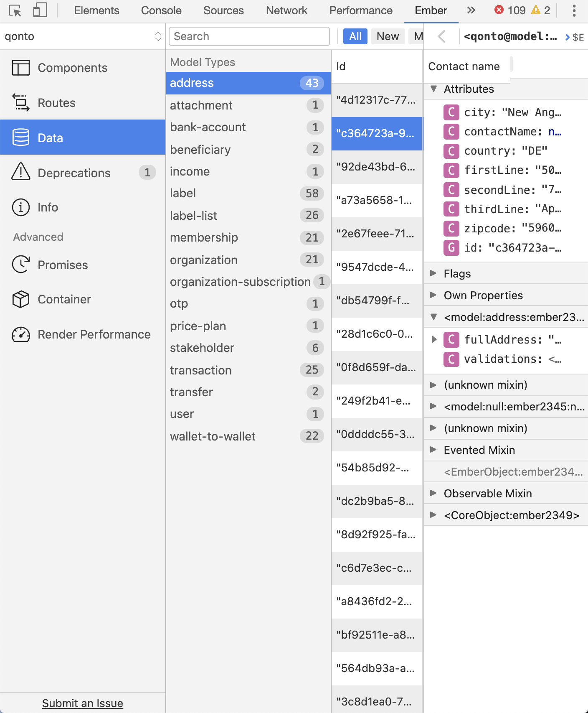Viewport: 588px width, 713px height.
Task: Select the label model type
Action: tap(248, 193)
